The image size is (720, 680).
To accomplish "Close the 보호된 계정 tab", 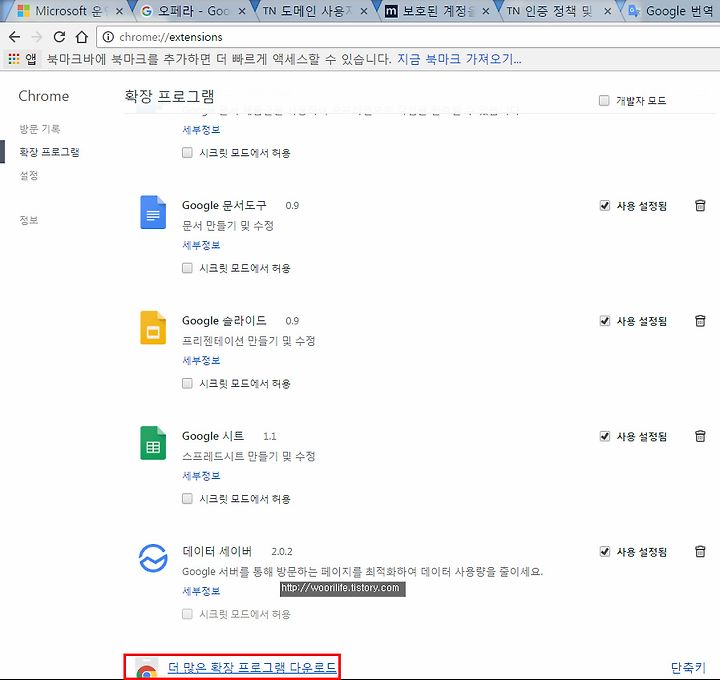I will [486, 11].
